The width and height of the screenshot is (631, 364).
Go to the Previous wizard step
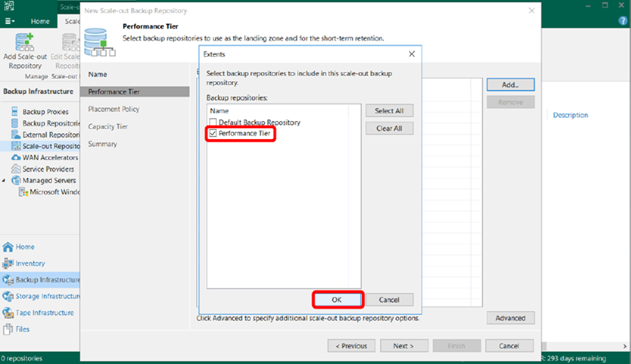click(x=352, y=346)
